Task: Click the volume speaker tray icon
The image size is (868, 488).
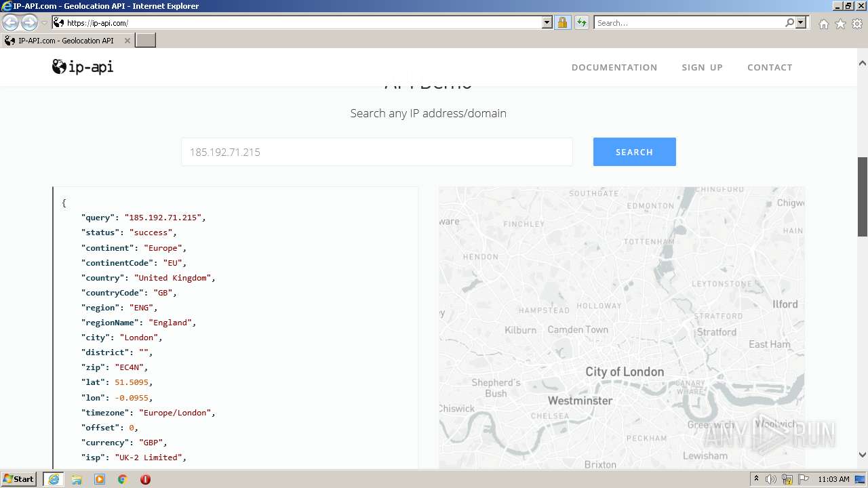Action: point(771,479)
